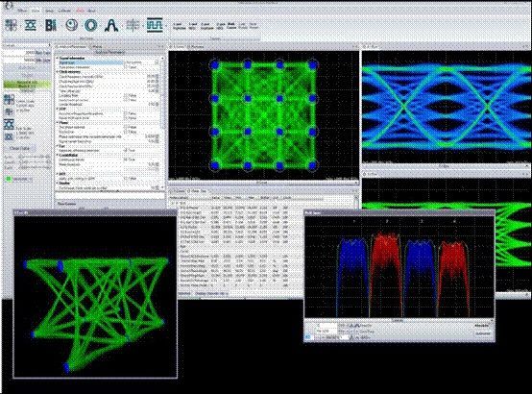This screenshot has height=394, width=532.
Task: Toggle the green status indicator in left panel
Action: (x=9, y=179)
